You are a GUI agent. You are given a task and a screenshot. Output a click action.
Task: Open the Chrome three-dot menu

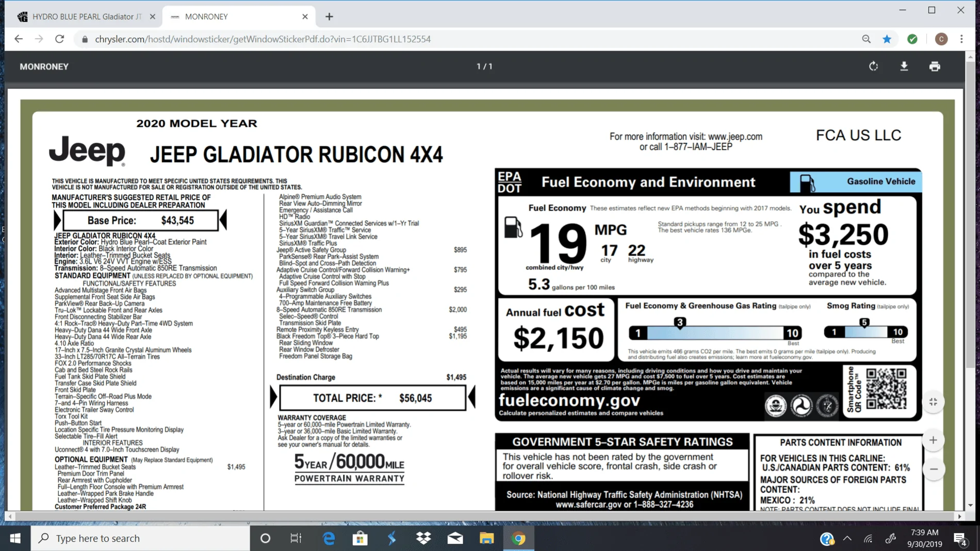pos(961,39)
